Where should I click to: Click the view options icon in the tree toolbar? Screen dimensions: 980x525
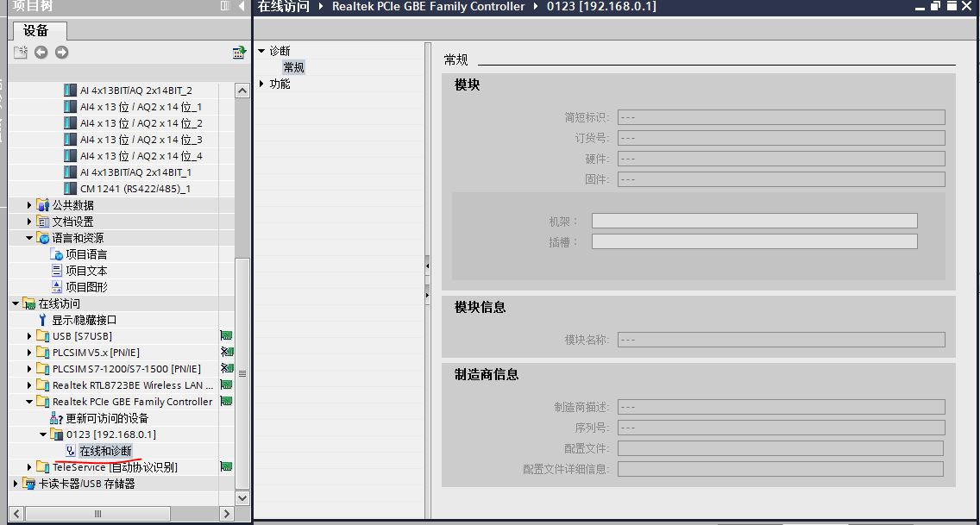coord(239,53)
